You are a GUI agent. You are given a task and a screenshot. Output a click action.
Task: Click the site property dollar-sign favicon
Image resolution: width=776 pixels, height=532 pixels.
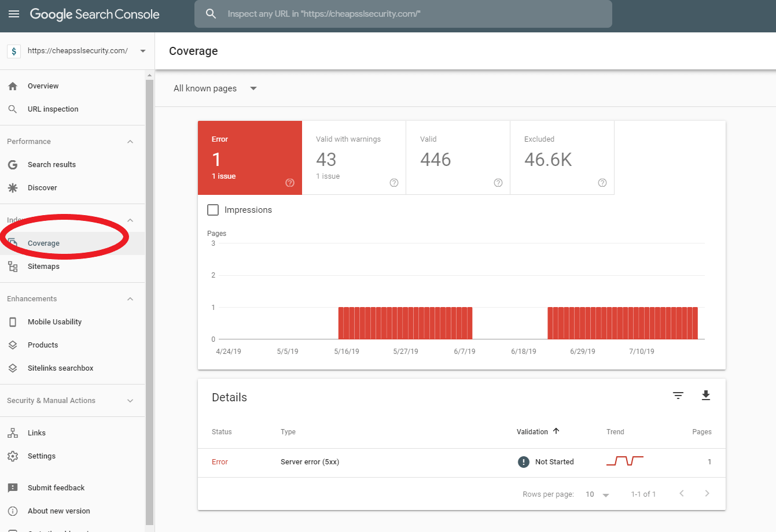[14, 51]
